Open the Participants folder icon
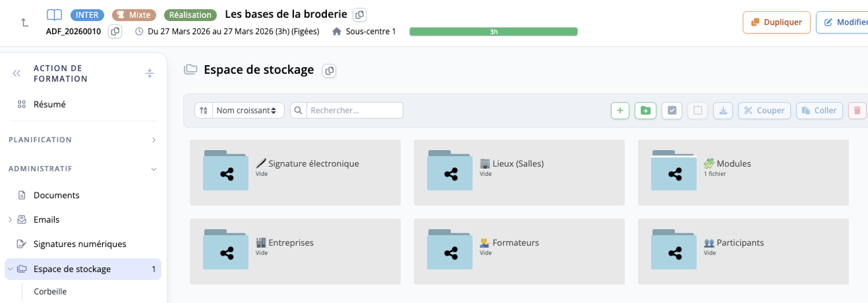This screenshot has height=303, width=868. pyautogui.click(x=674, y=249)
